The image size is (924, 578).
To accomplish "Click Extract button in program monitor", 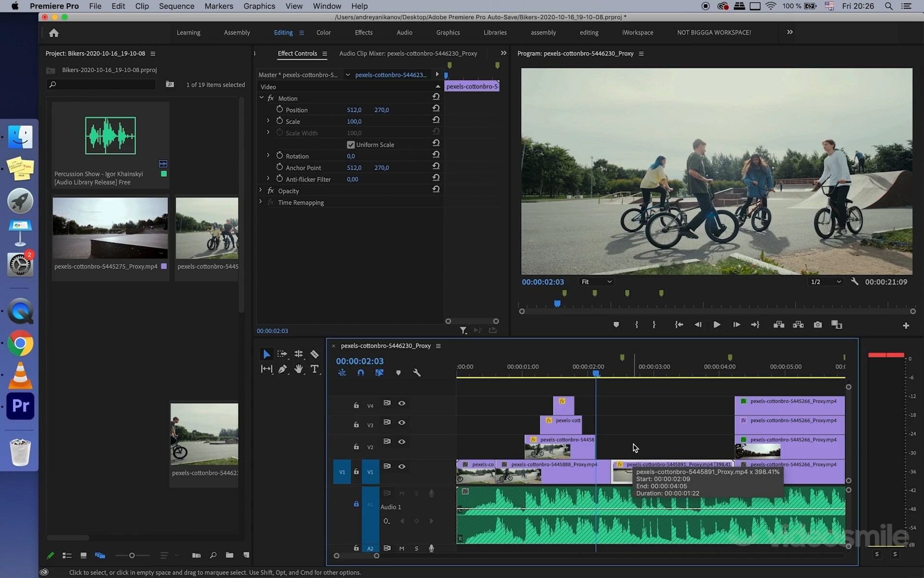I will tap(798, 325).
